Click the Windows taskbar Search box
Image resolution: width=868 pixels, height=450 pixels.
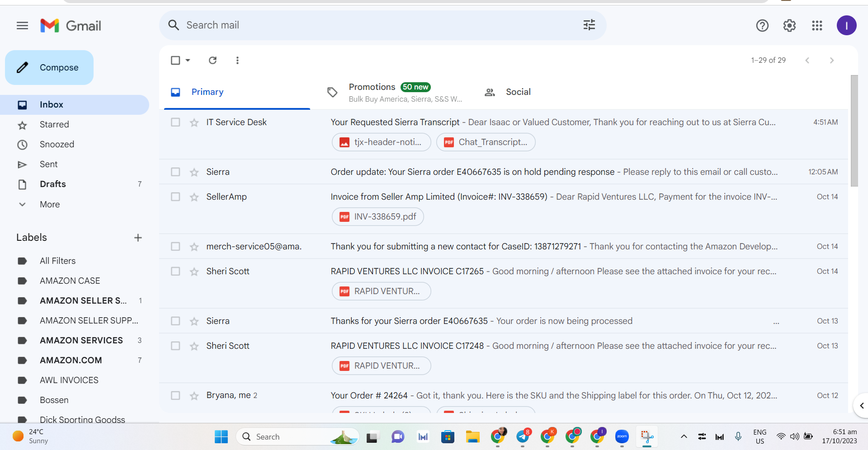click(297, 437)
